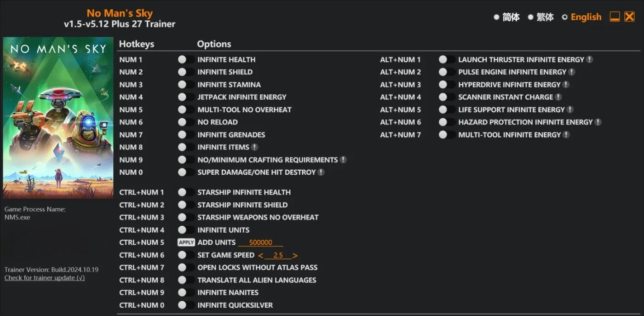The height and width of the screenshot is (316, 644).
Task: Toggle SET GAME SPEED switch
Action: 186,255
